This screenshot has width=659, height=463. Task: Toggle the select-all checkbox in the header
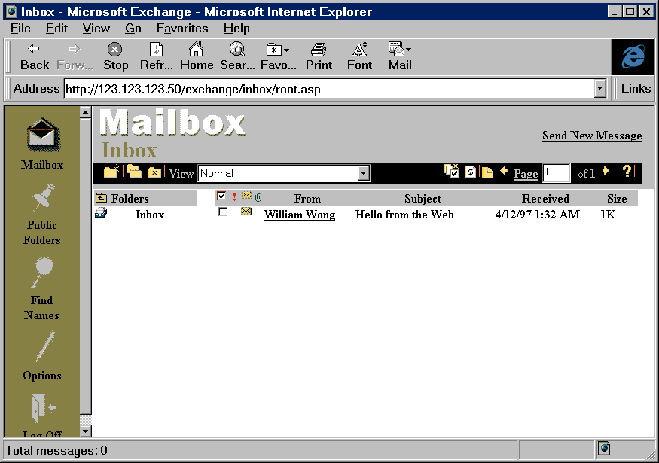(222, 197)
